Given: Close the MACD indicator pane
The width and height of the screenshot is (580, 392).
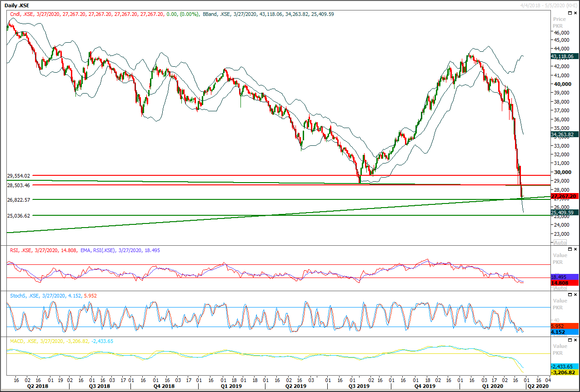Looking at the screenshot, I should 575,340.
